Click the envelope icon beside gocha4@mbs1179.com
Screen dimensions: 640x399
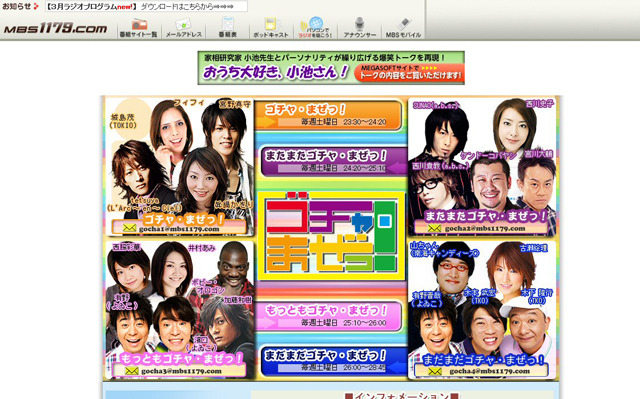pos(435,371)
